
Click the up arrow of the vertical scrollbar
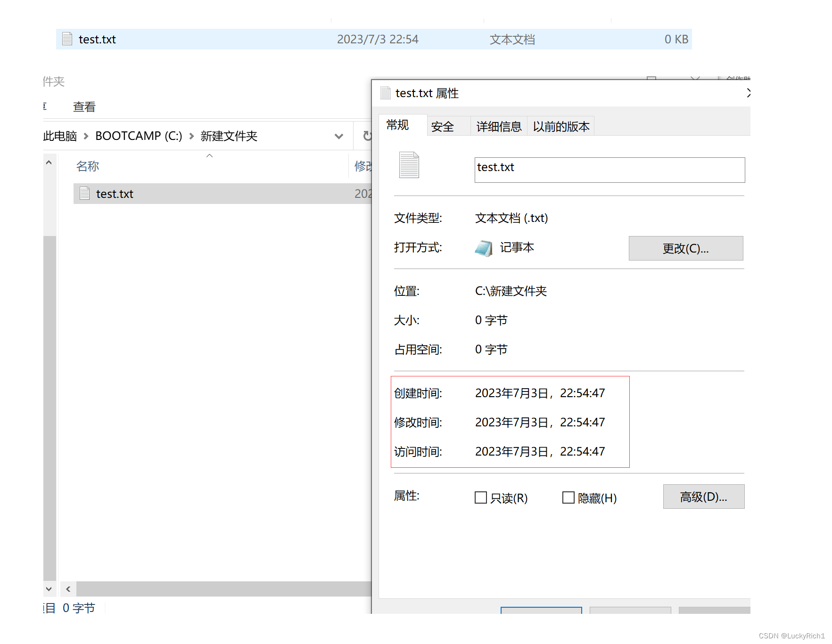pos(49,163)
